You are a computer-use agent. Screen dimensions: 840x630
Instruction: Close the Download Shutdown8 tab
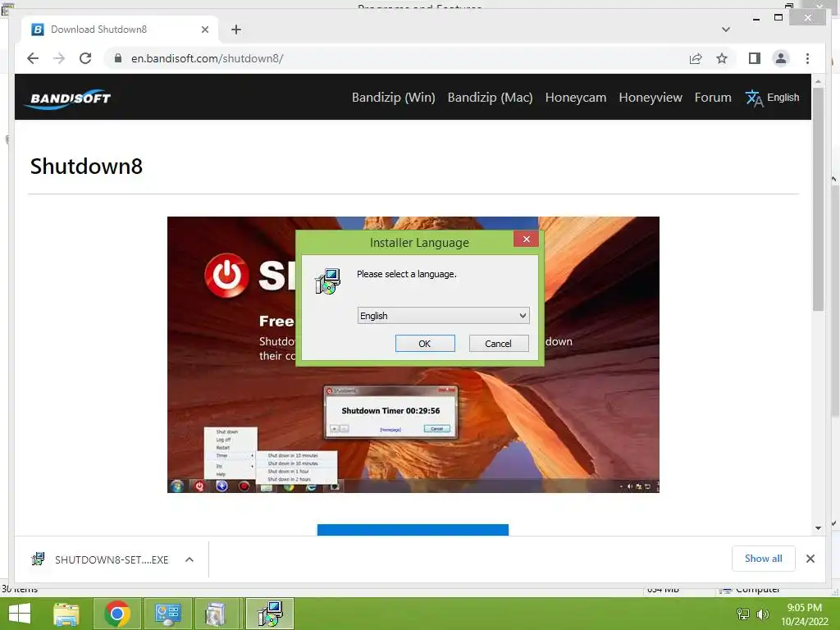click(x=204, y=30)
